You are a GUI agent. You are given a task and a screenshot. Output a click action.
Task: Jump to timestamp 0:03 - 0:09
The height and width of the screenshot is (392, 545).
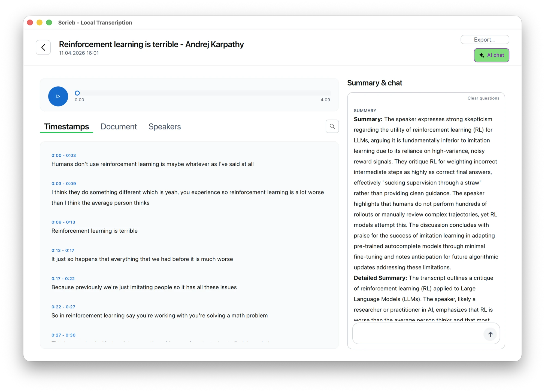(64, 184)
